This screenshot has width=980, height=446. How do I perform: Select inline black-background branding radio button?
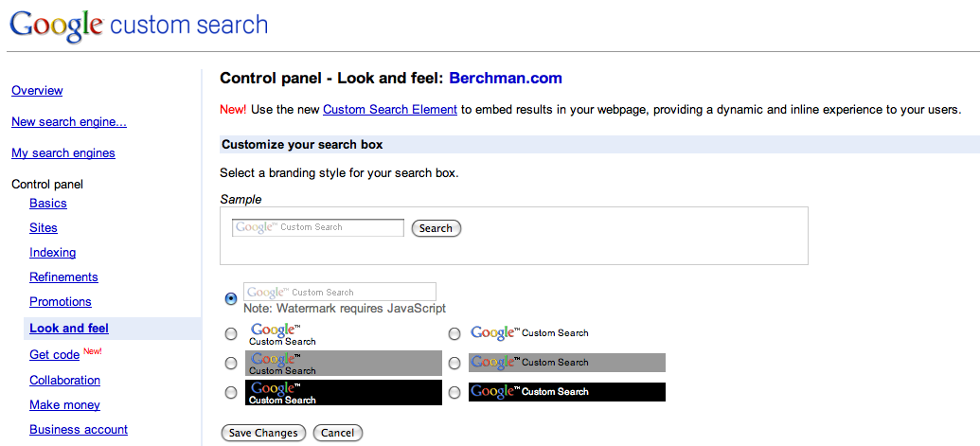pyautogui.click(x=454, y=392)
